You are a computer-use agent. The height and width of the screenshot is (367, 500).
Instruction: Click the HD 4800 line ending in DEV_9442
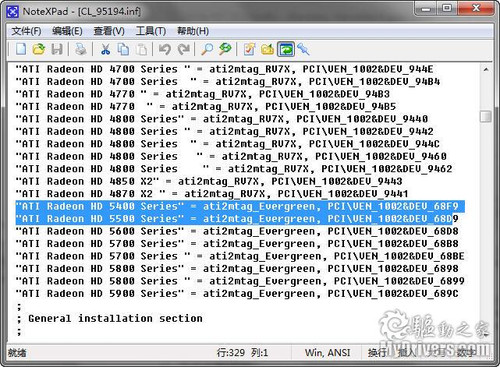pyautogui.click(x=224, y=131)
